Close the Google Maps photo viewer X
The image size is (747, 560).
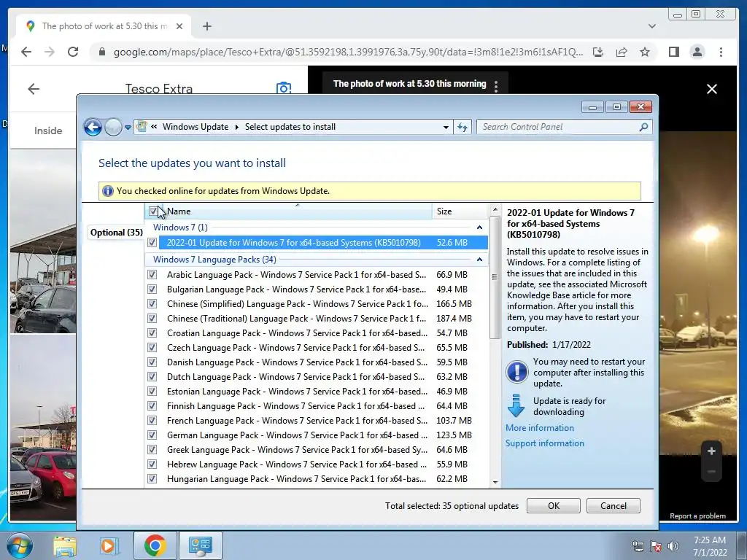712,89
